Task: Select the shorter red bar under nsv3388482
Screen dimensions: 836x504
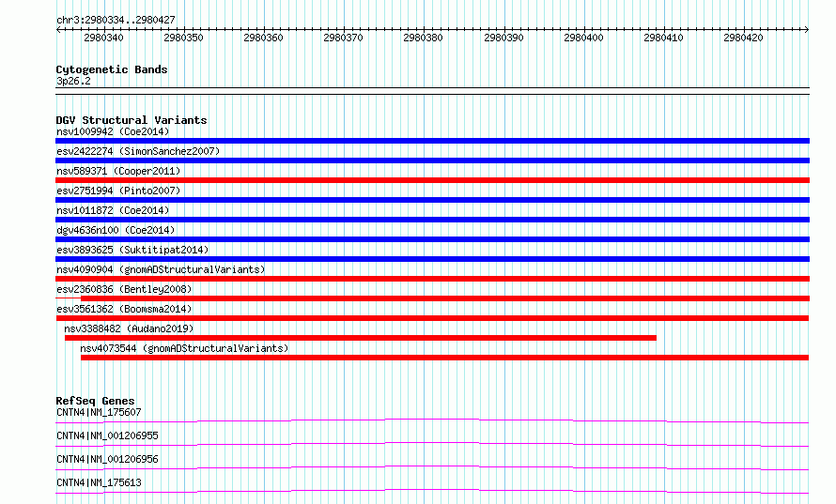Action: [x=361, y=338]
